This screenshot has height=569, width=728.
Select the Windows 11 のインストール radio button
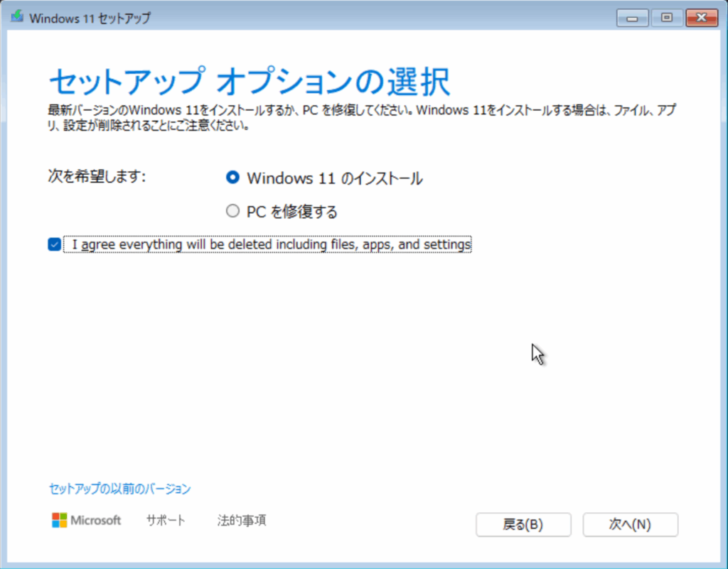tap(232, 178)
